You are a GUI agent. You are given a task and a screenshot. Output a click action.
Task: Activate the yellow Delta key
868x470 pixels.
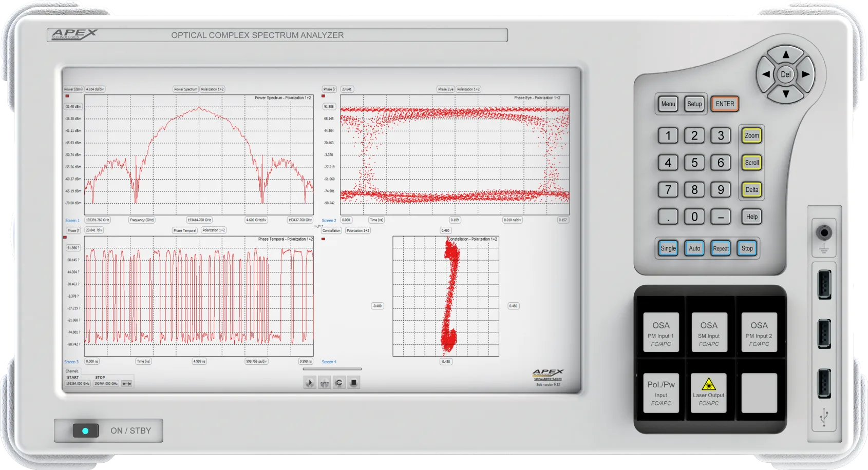(752, 190)
